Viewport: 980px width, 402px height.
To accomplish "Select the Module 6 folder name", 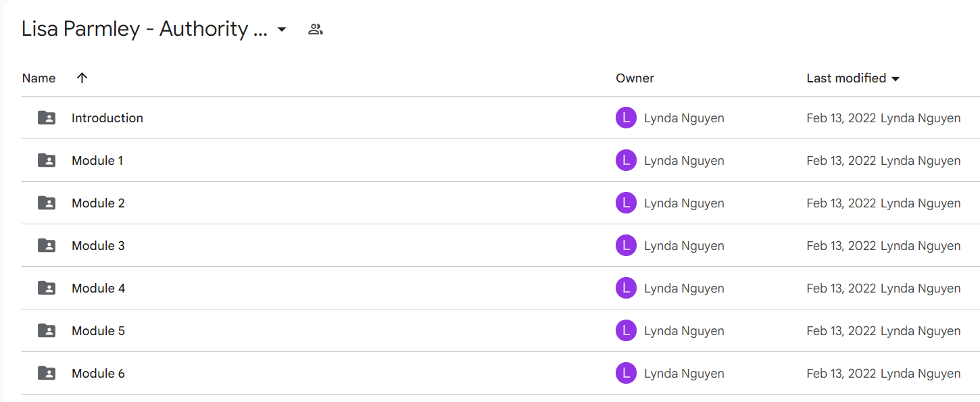I will 98,373.
